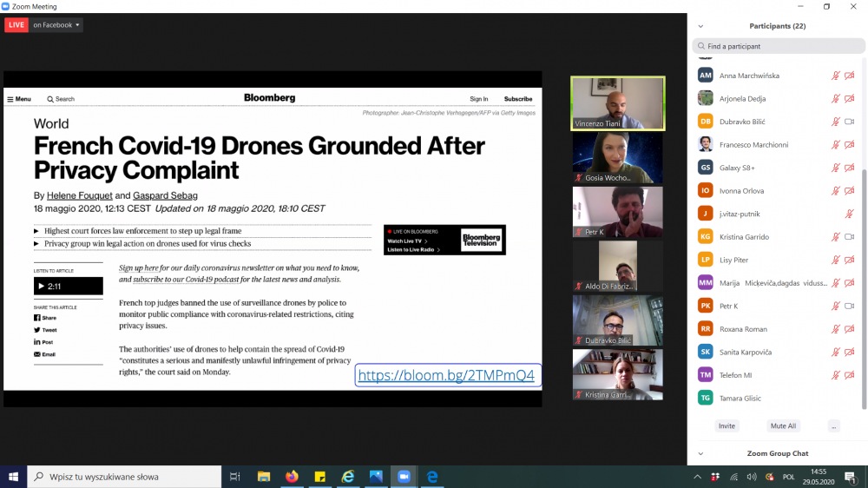Click Sanita Karpoviča's video off icon
This screenshot has width=868, height=488.
849,352
